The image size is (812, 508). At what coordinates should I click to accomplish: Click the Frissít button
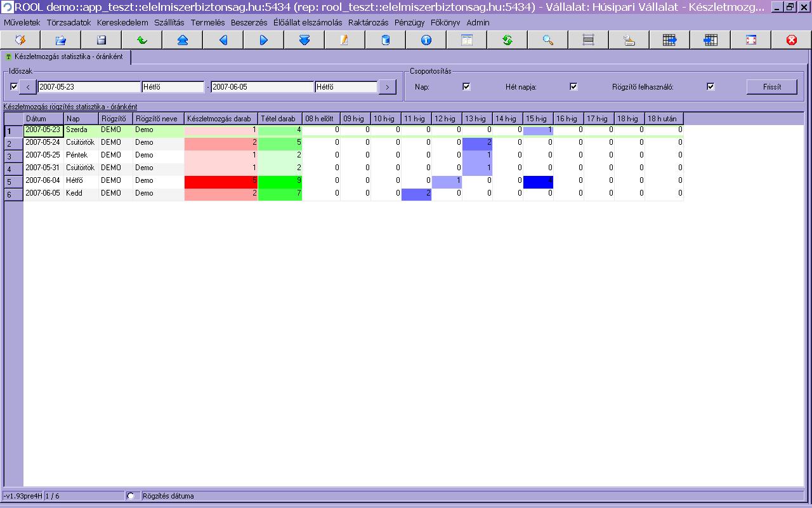(x=771, y=87)
